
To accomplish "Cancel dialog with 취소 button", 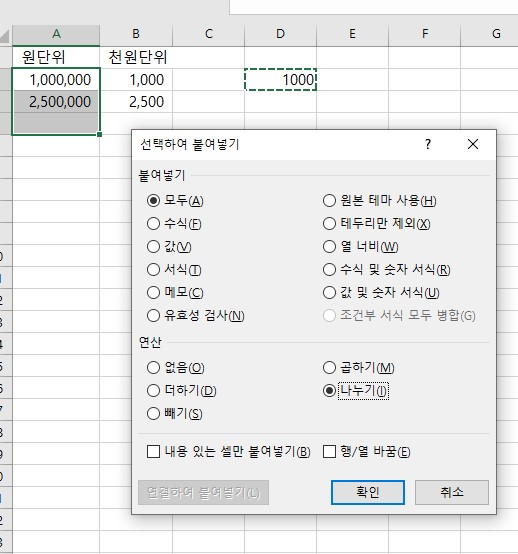I will [452, 492].
